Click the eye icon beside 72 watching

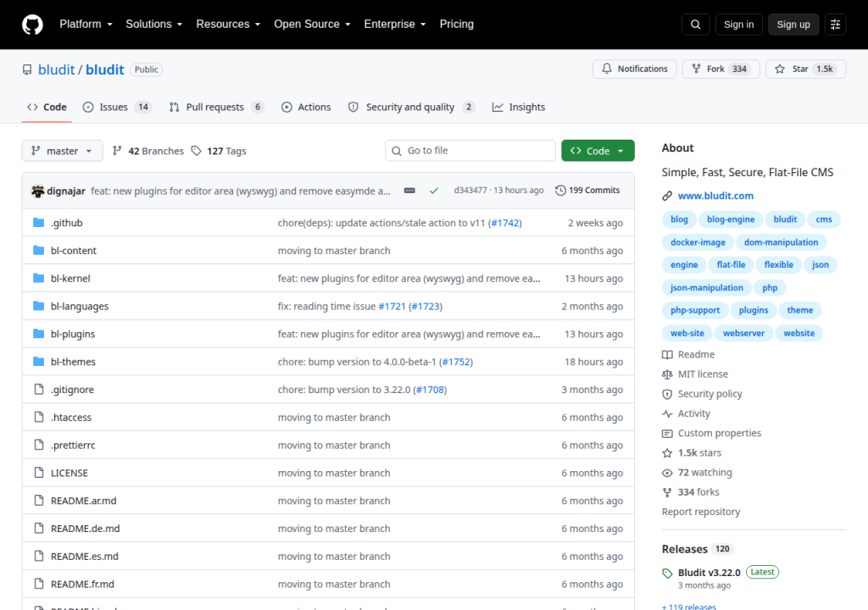(x=667, y=473)
